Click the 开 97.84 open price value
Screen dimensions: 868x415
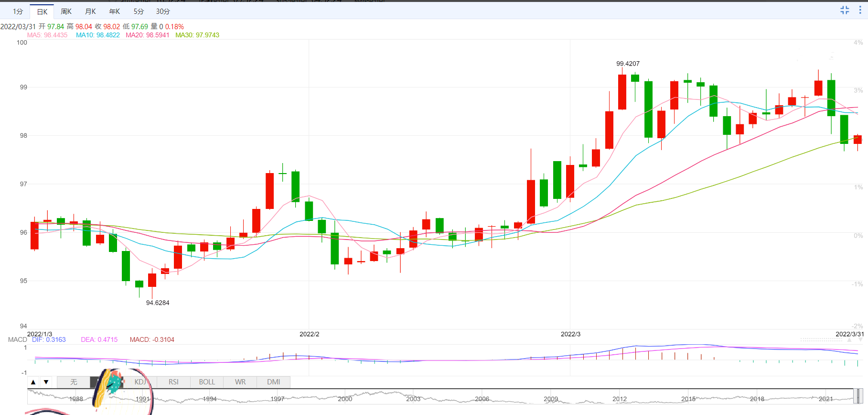point(51,27)
